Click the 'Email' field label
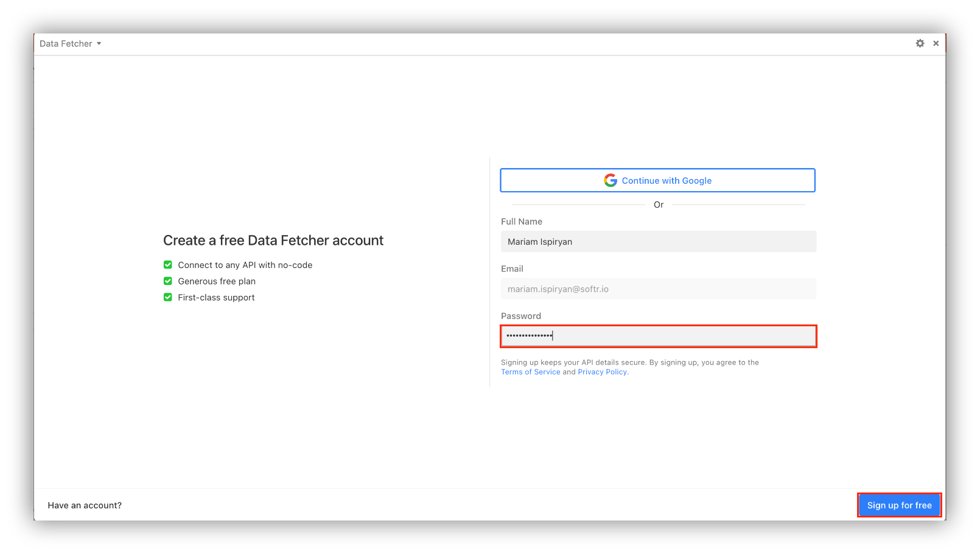 point(512,268)
